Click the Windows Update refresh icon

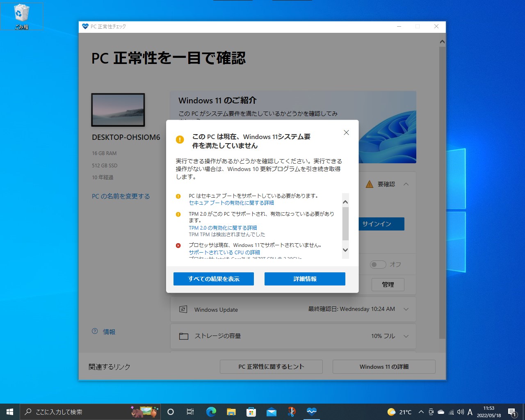click(x=183, y=310)
